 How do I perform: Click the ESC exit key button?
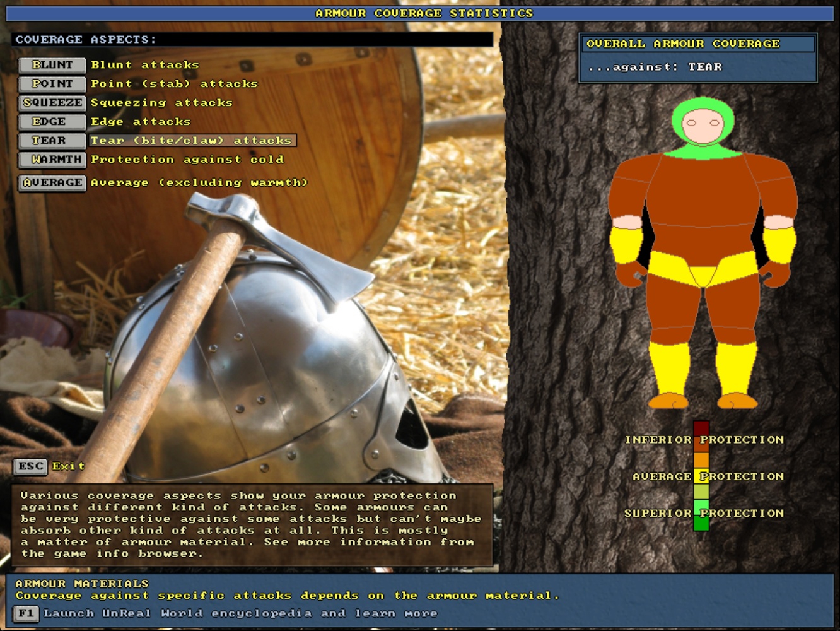click(x=31, y=466)
